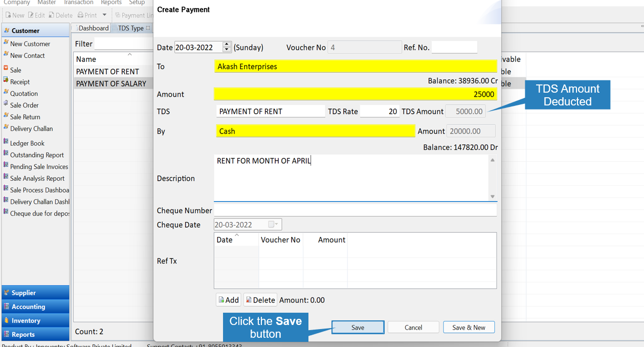Open Delivery Challan from sidebar
This screenshot has width=644, height=347.
pyautogui.click(x=31, y=129)
